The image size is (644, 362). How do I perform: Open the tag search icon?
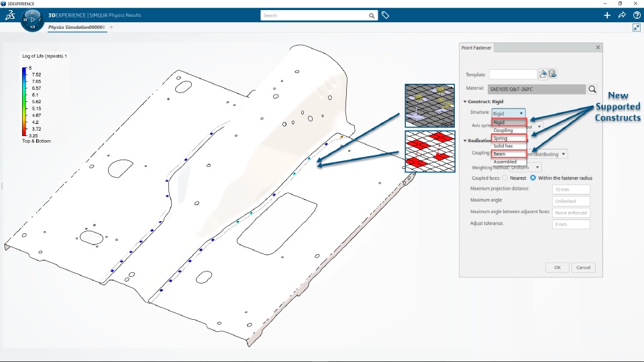pyautogui.click(x=385, y=15)
